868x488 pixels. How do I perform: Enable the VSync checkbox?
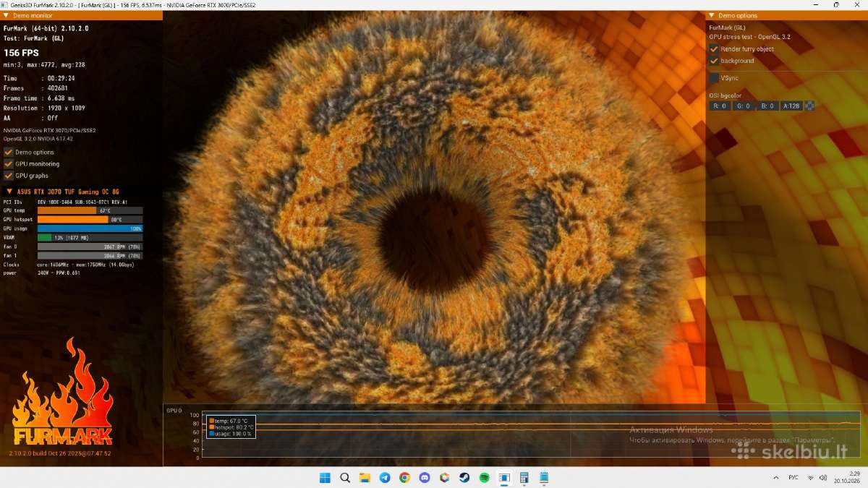click(714, 77)
